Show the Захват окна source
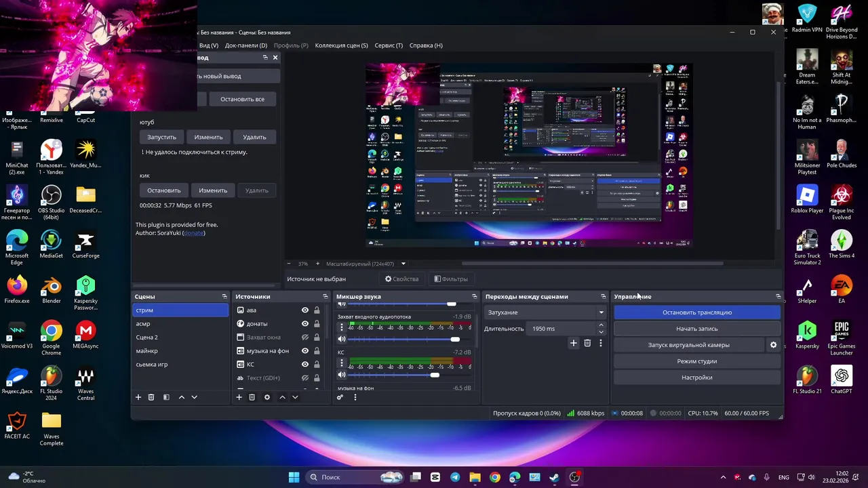The width and height of the screenshot is (868, 488). point(305,338)
